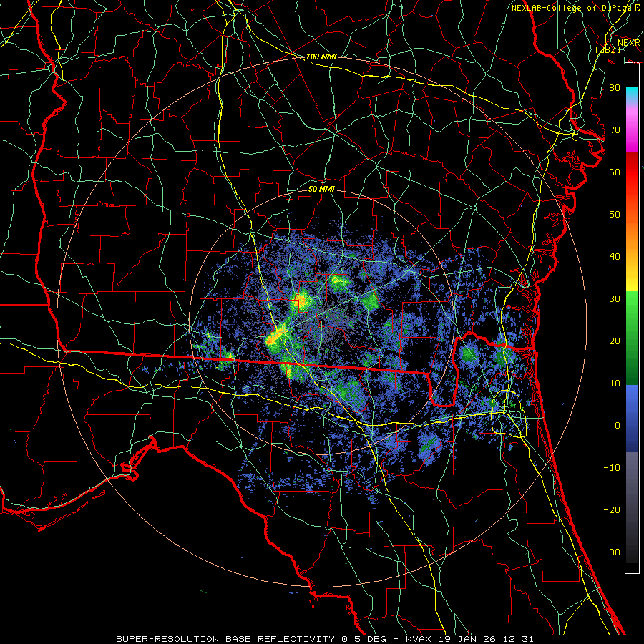Click the red segment of the reflectivity color bar
Screen dimensions: 644x644
pyautogui.click(x=632, y=172)
